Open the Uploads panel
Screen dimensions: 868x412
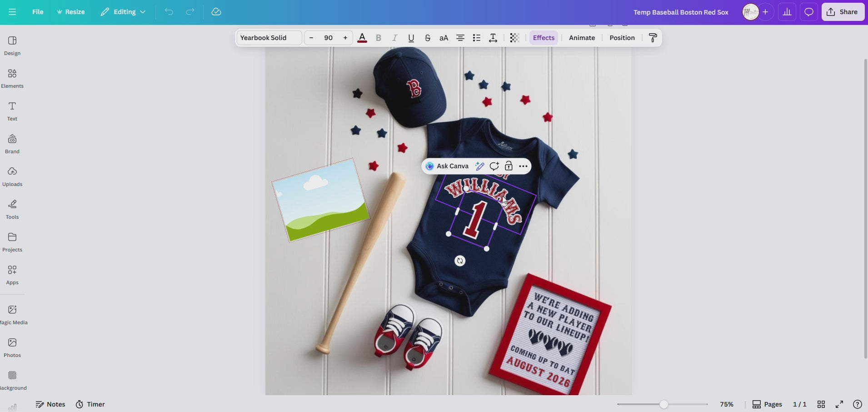click(x=12, y=176)
